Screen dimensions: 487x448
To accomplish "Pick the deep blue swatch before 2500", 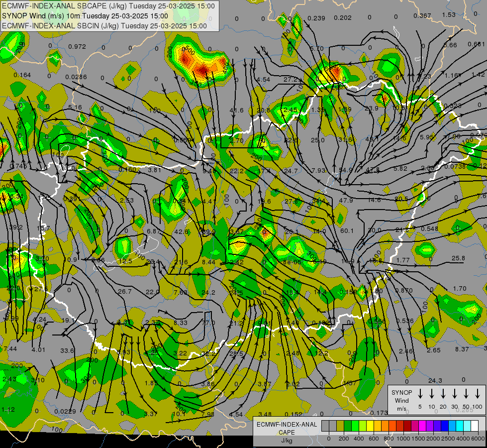I will pos(445,426).
